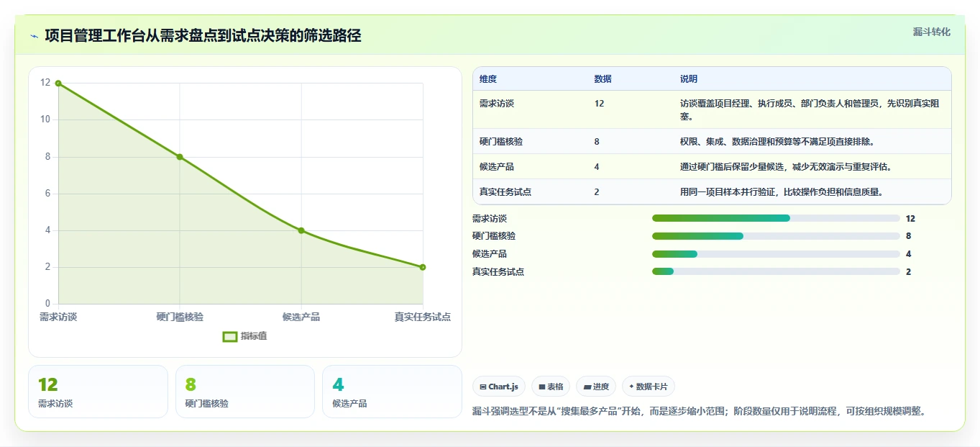The width and height of the screenshot is (980, 447).
Task: Click the value 8 after the progress bar
Action: click(x=909, y=236)
